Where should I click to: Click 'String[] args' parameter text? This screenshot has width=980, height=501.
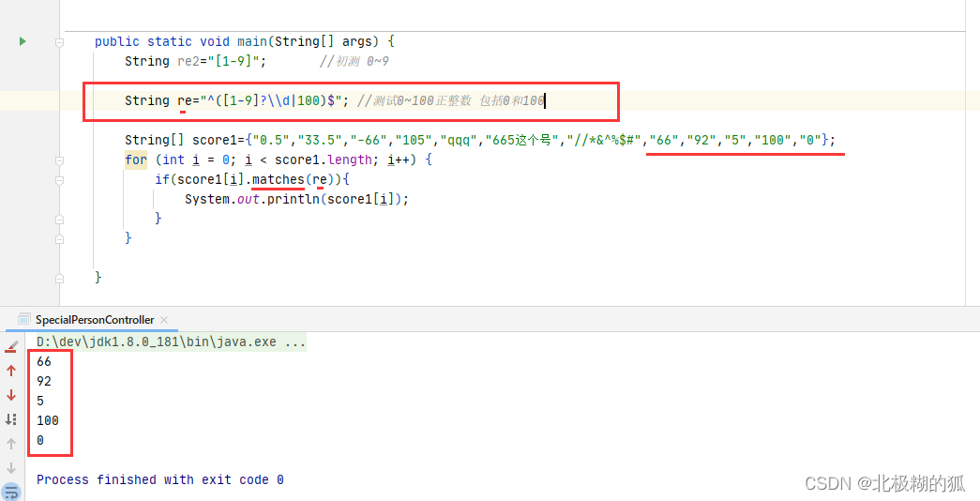[x=324, y=41]
